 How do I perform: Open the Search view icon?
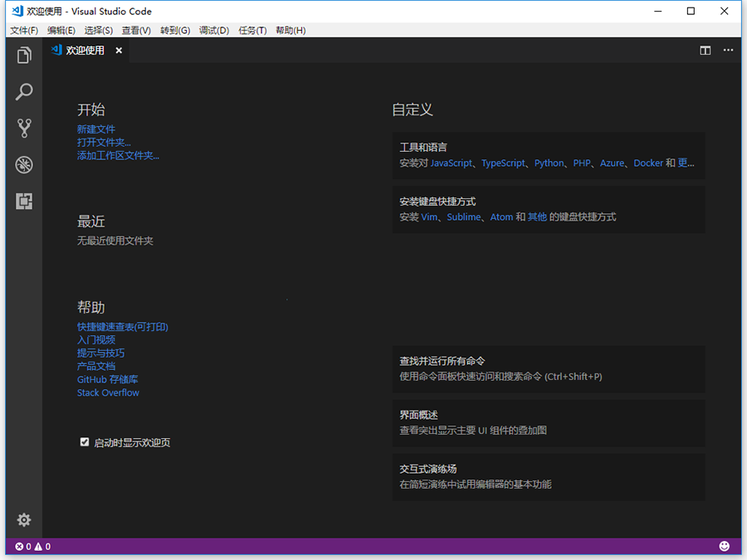tap(24, 92)
